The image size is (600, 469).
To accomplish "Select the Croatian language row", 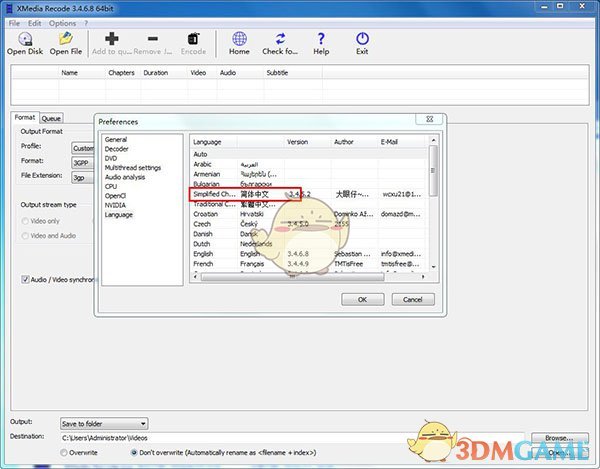I will pos(309,214).
